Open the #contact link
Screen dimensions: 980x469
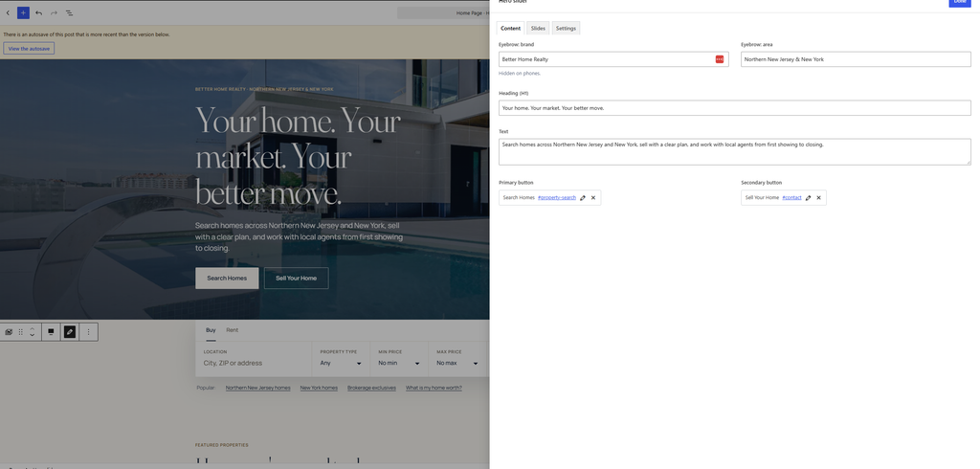coord(791,197)
